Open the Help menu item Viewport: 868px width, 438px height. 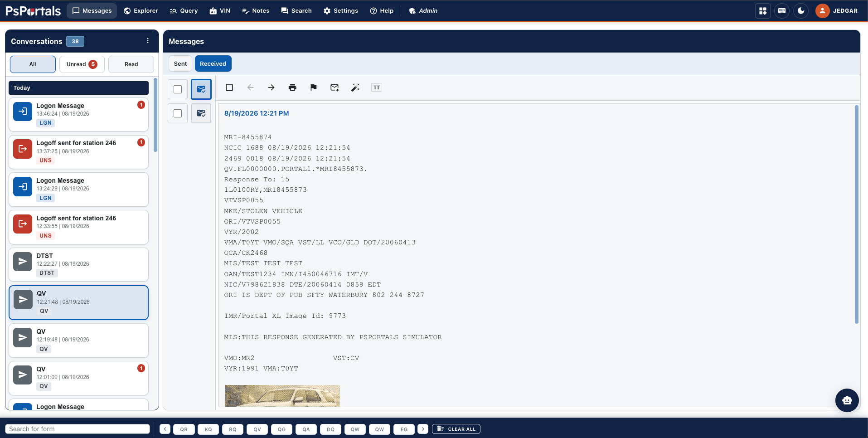[x=382, y=10]
